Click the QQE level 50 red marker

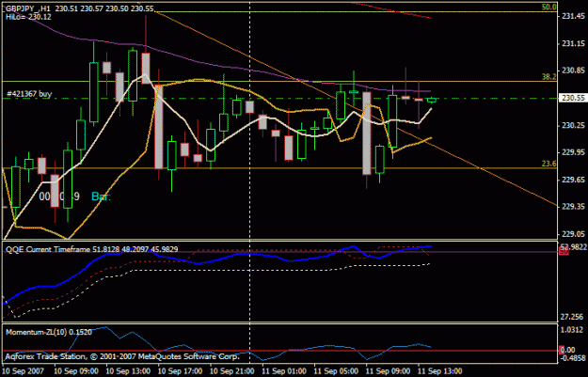pos(564,251)
